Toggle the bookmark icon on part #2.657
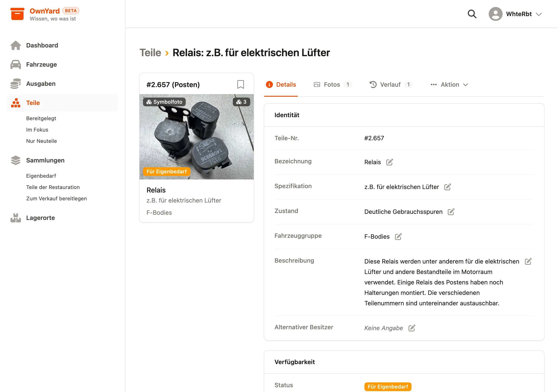Screen dimensions: 558x392 coord(240,84)
